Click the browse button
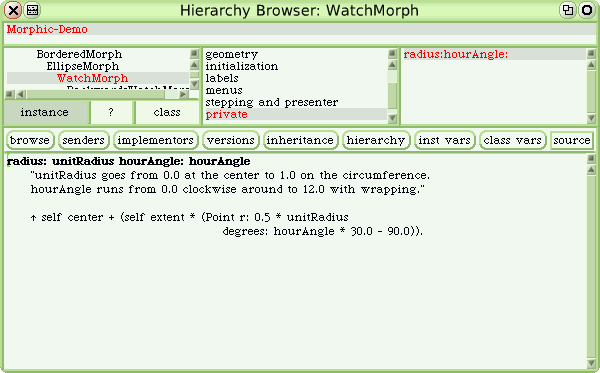Screen dimensions: 600x373 [30, 140]
